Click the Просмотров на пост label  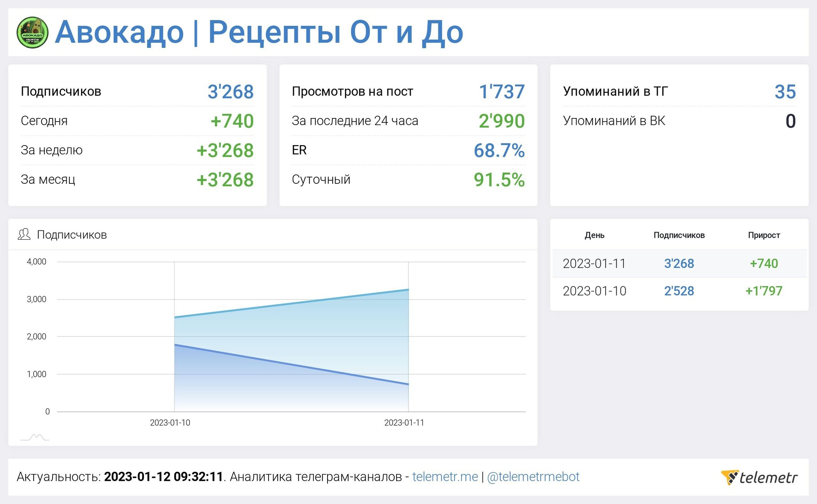(352, 91)
